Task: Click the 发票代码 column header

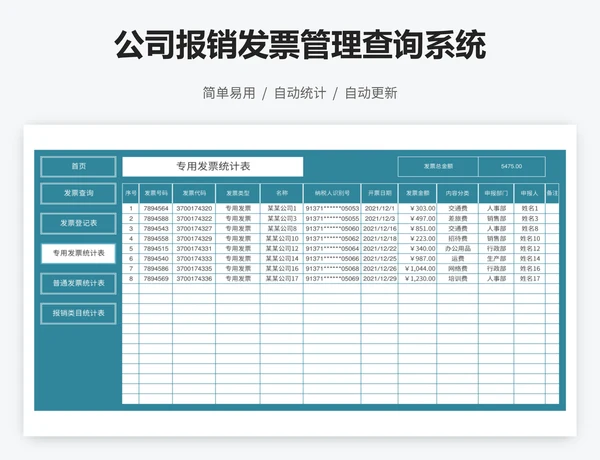Action: coord(194,193)
